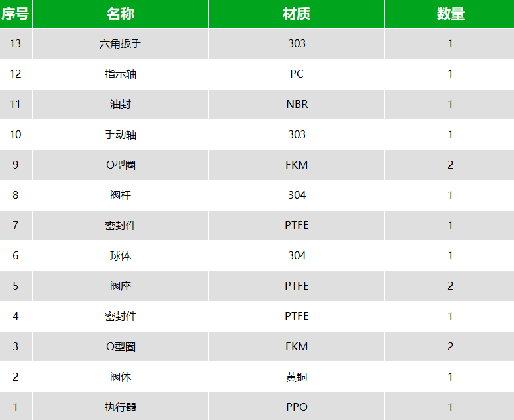The image size is (514, 420).
Task: Select the 名称 column header
Action: [121, 14]
